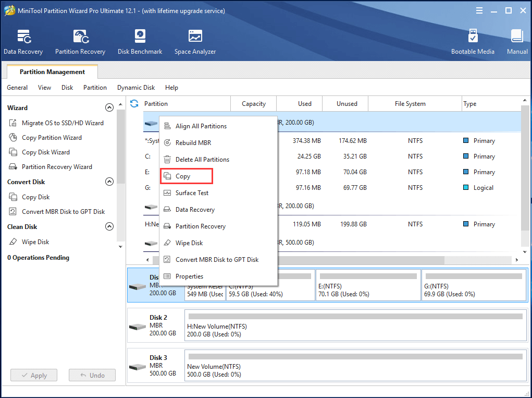
Task: Select the G:(NTFS) 69.9 GB partition block
Action: click(x=474, y=285)
